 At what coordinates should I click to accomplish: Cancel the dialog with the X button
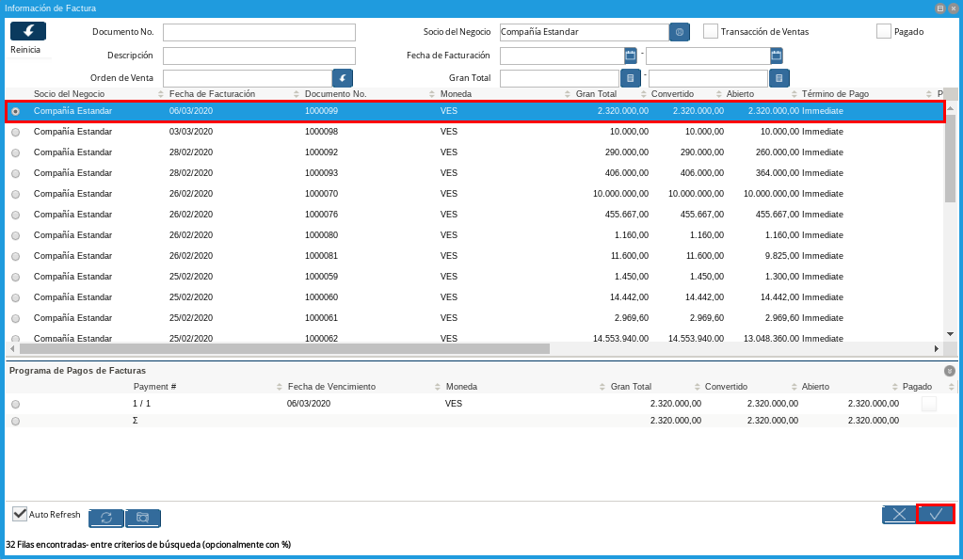(899, 514)
